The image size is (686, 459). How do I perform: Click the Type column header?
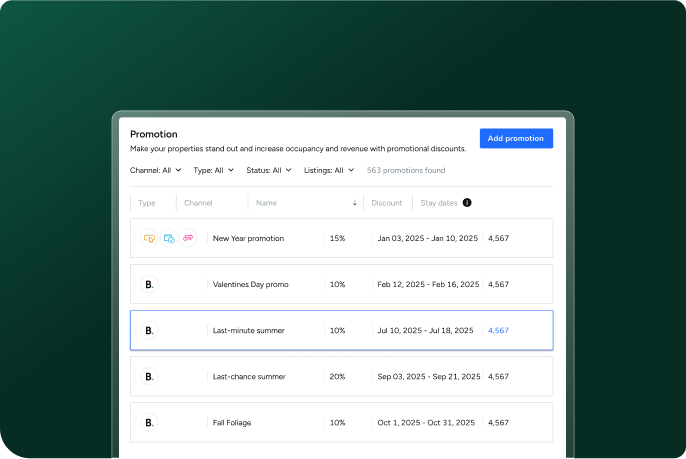pyautogui.click(x=147, y=203)
